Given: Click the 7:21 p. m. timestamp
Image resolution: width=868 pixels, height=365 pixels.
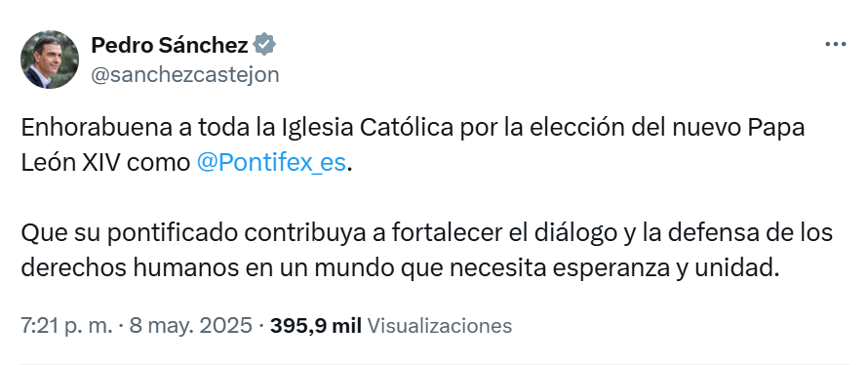Looking at the screenshot, I should pyautogui.click(x=67, y=326).
